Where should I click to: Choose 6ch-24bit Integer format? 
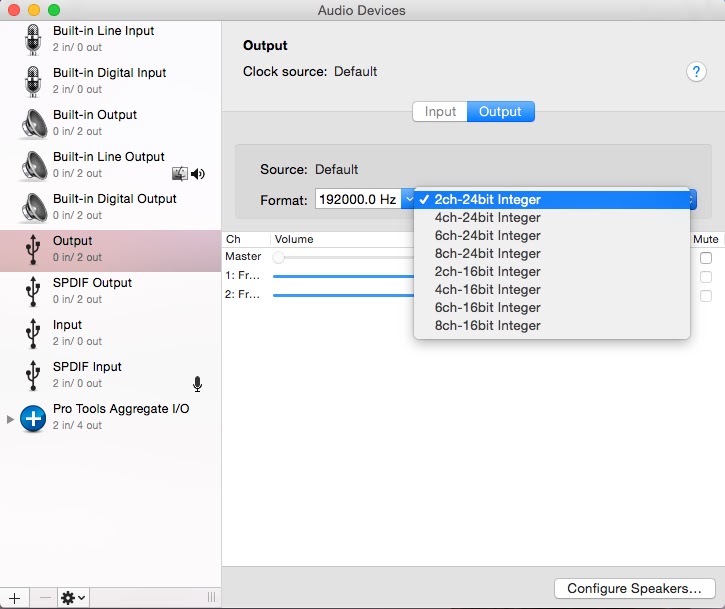point(552,236)
